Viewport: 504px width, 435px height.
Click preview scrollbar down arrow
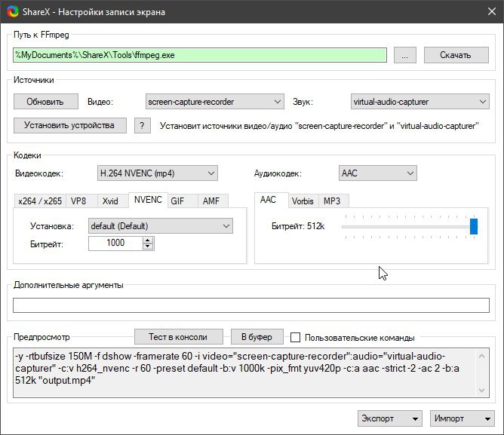(x=482, y=390)
